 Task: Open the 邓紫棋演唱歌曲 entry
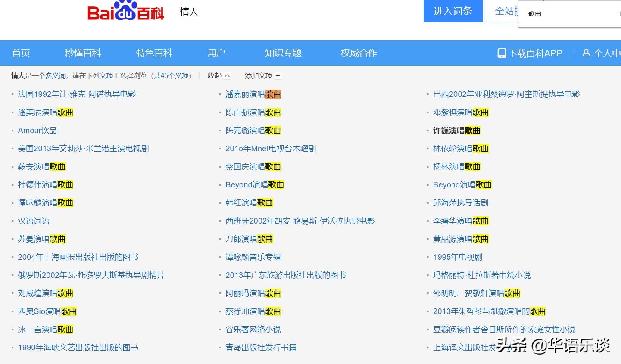tap(460, 112)
